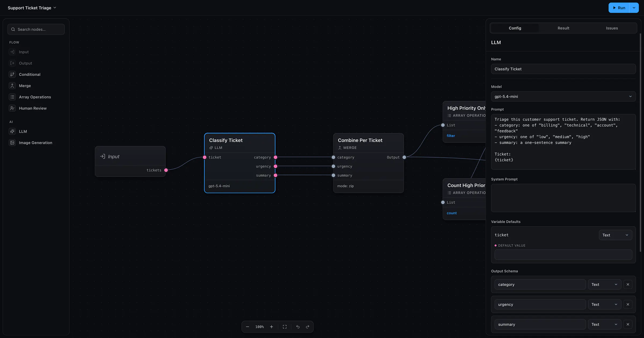Click the category output port on Classify Ticket
Screen dimensions: 644x338
[275, 157]
